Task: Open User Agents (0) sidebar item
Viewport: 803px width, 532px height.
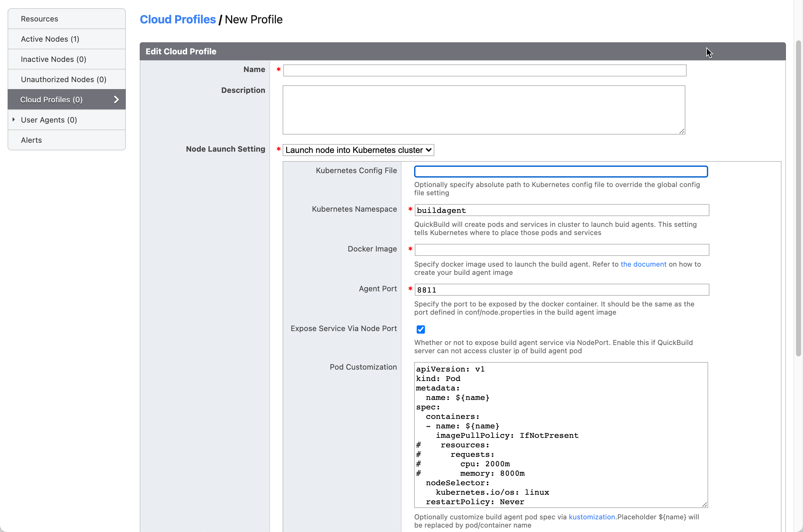Action: (x=67, y=120)
